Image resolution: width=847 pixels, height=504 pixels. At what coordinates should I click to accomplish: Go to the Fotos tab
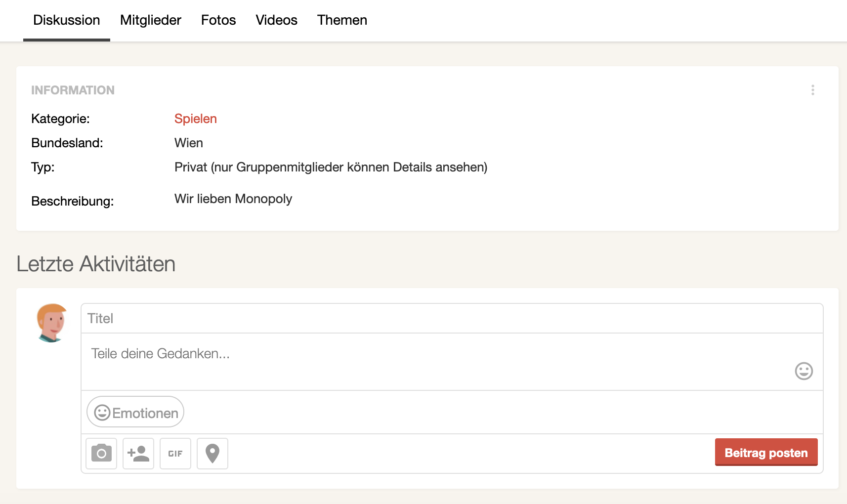coord(218,20)
